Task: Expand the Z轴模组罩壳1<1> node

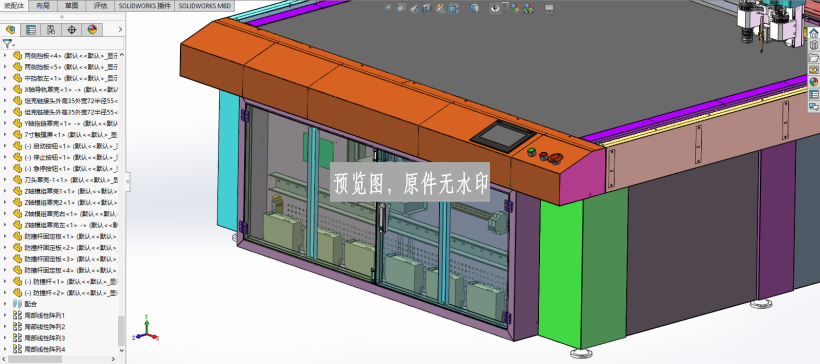Action: 5,191
